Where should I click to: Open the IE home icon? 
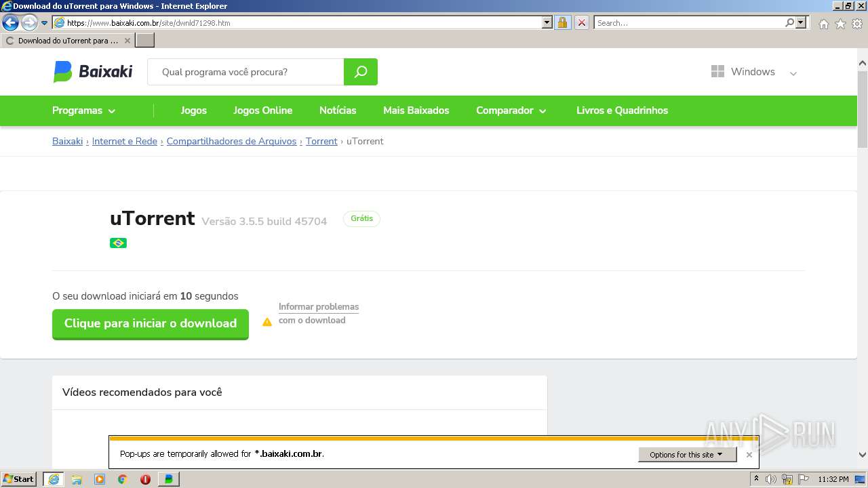pos(823,24)
